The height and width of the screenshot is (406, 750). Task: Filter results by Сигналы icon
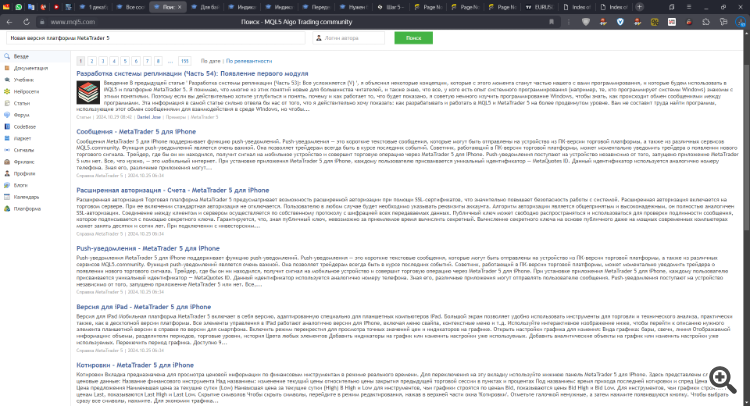point(7,150)
